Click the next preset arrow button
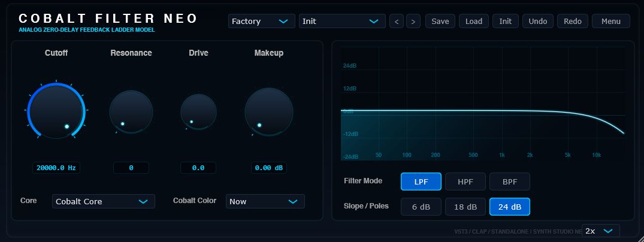 click(x=413, y=22)
